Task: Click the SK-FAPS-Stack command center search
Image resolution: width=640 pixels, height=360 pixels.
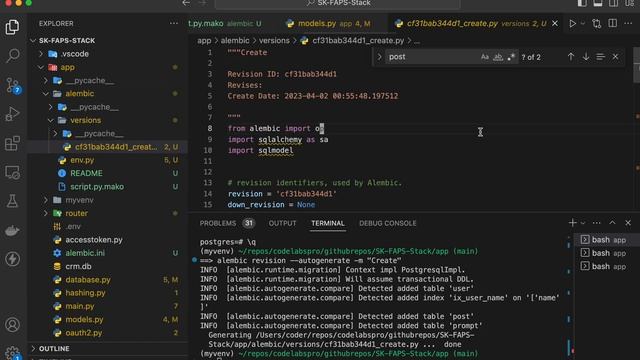Action: point(338,3)
